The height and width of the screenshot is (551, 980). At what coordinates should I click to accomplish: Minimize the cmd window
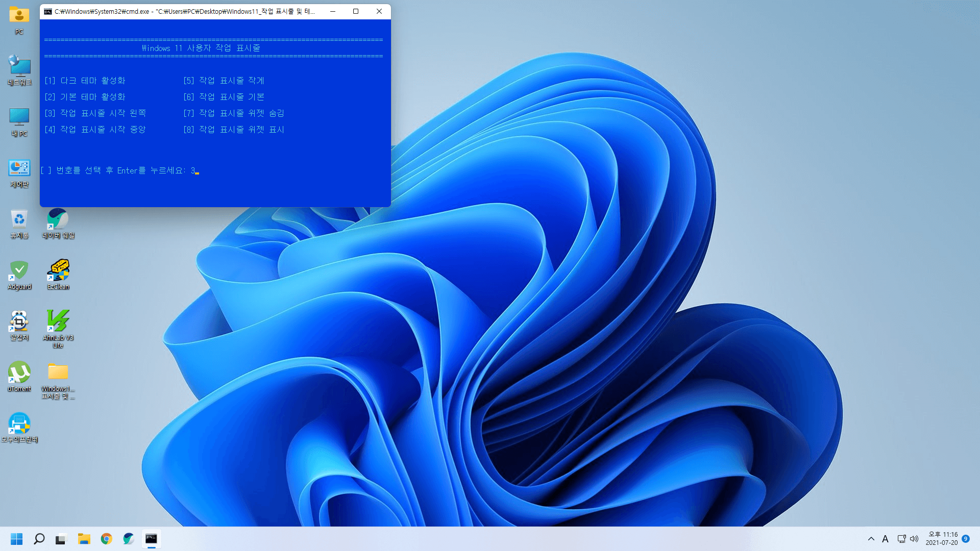pyautogui.click(x=333, y=11)
